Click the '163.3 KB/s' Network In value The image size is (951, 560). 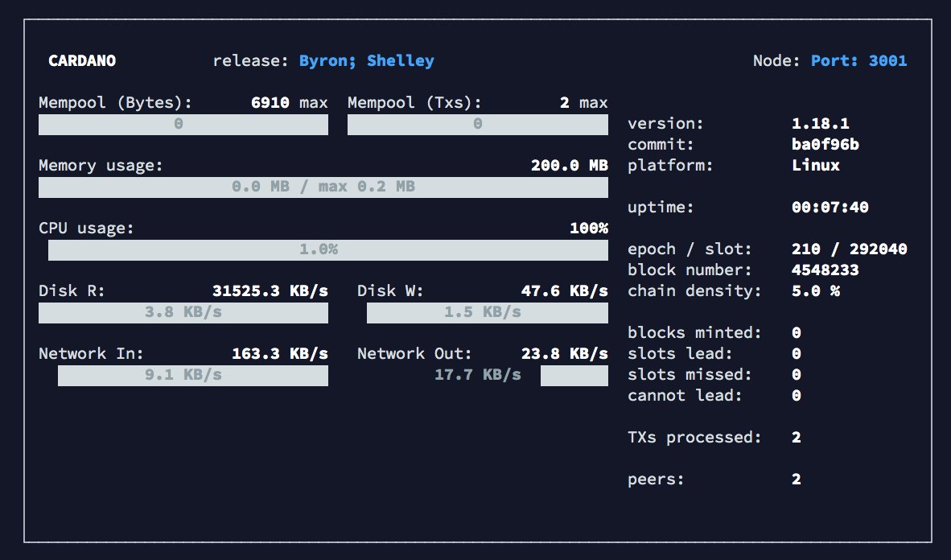[x=280, y=354]
